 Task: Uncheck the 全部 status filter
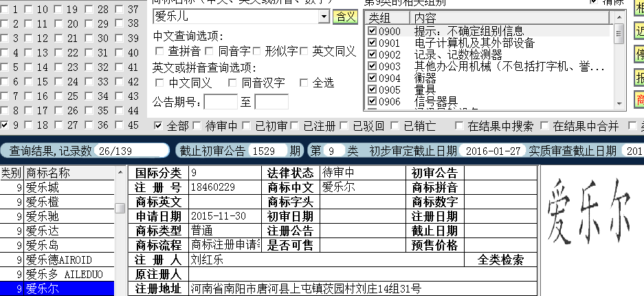158,126
